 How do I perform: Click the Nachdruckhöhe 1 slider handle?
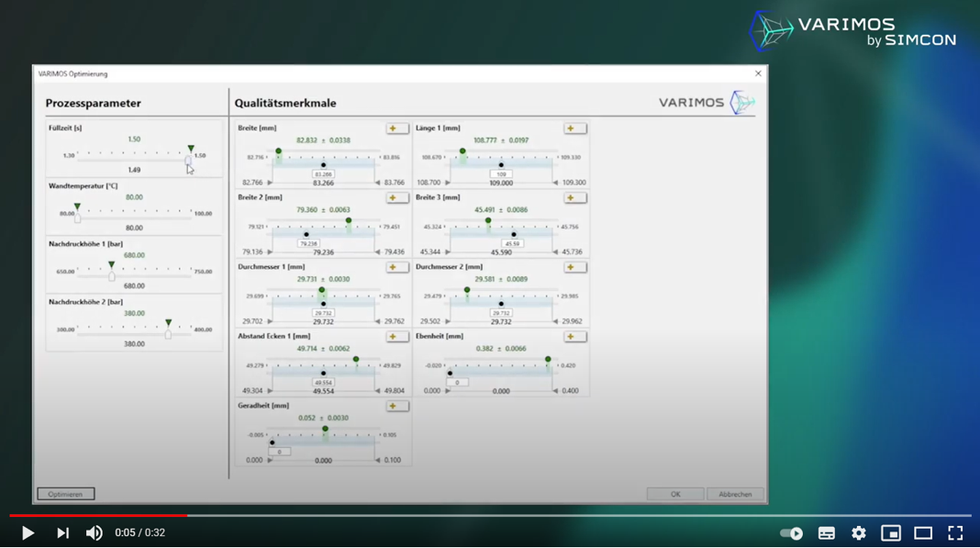point(112,276)
